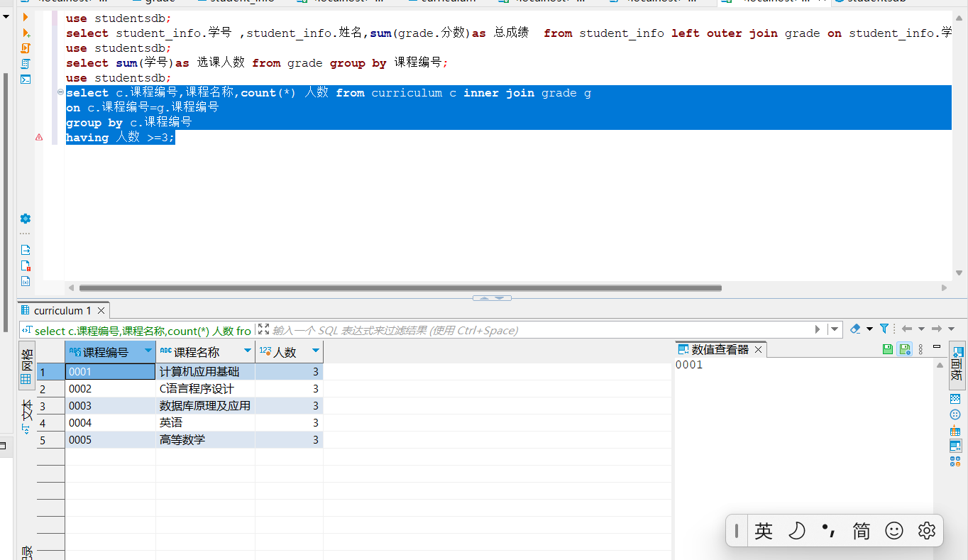Open the filter history dropdown
The height and width of the screenshot is (560, 968).
pyautogui.click(x=835, y=329)
